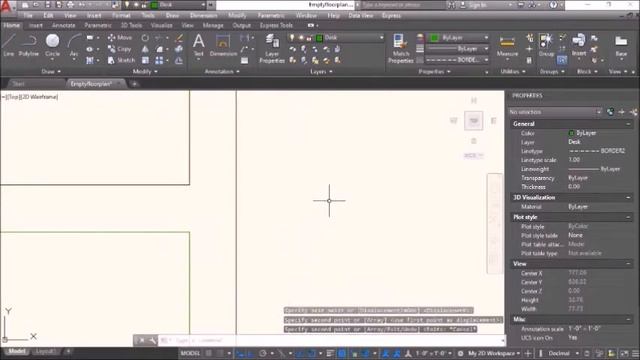The height and width of the screenshot is (360, 640).
Task: Open the Format menu
Action: 121,16
